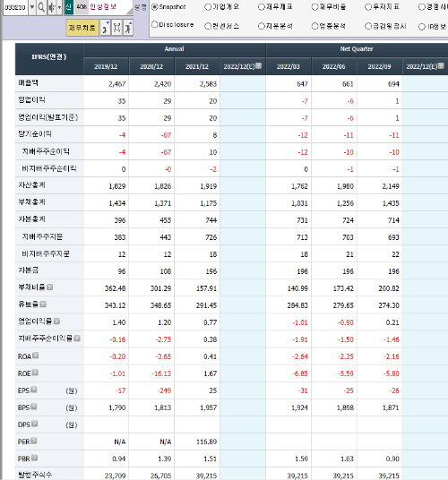Click the info icon next to 유보율
Viewport: 448px width, 480px height.
pos(43,304)
